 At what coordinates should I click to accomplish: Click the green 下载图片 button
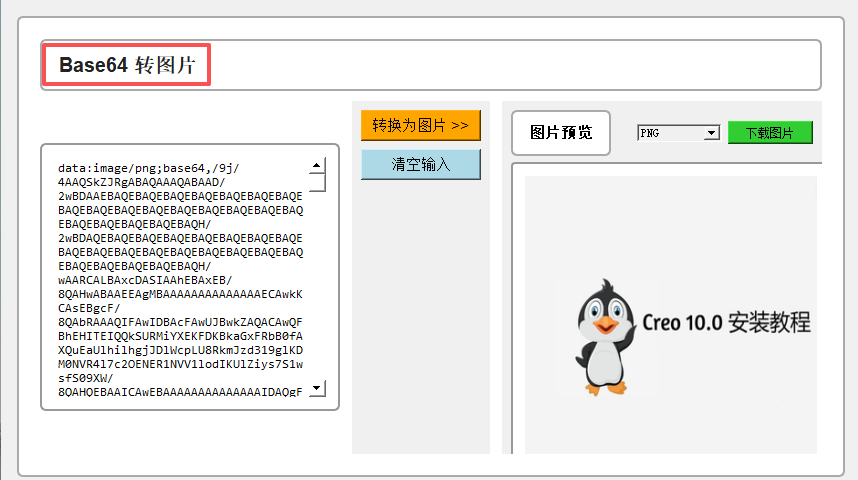pos(770,133)
